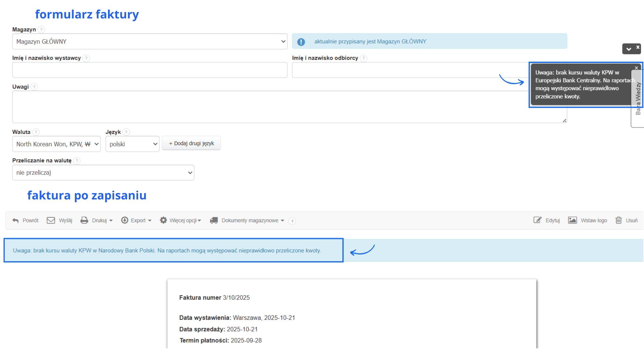Click the Wyślij envelope icon
Image resolution: width=644 pixels, height=362 pixels.
(51, 221)
